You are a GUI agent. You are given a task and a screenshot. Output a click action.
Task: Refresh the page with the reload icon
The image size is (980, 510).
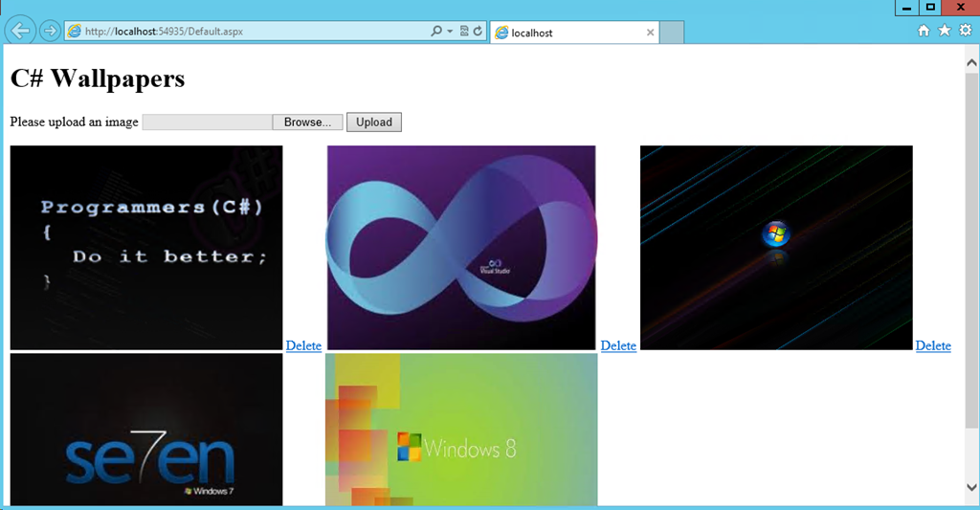478,32
